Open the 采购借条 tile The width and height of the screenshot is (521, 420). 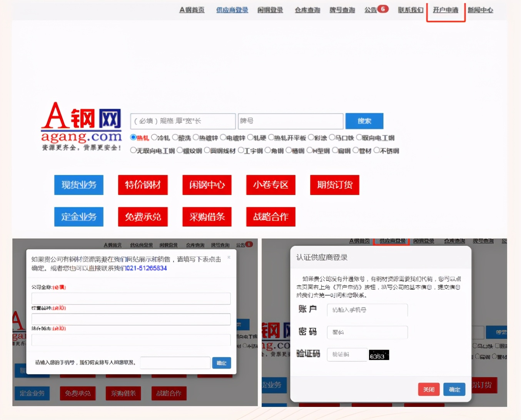(207, 217)
